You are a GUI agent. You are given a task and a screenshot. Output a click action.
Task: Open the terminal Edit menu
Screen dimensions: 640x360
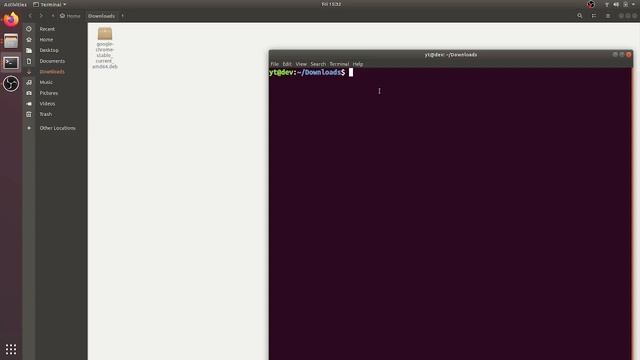287,64
